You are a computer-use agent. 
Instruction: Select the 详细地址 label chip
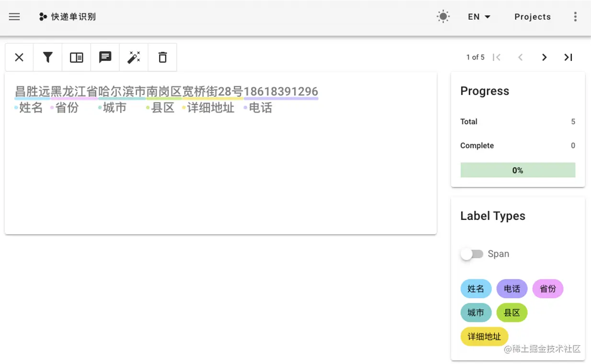pyautogui.click(x=484, y=337)
